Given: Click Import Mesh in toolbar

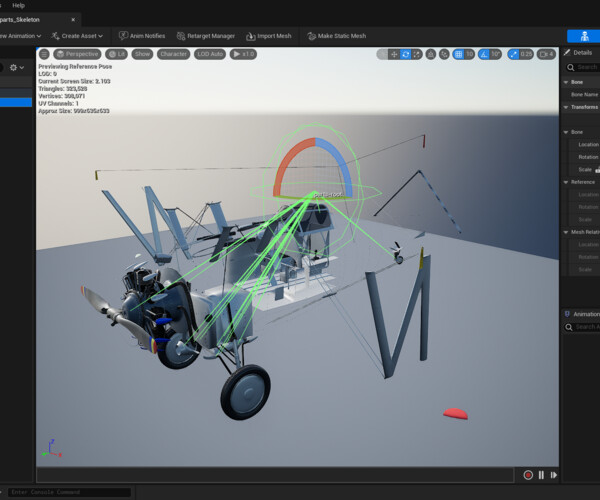Looking at the screenshot, I should point(269,36).
